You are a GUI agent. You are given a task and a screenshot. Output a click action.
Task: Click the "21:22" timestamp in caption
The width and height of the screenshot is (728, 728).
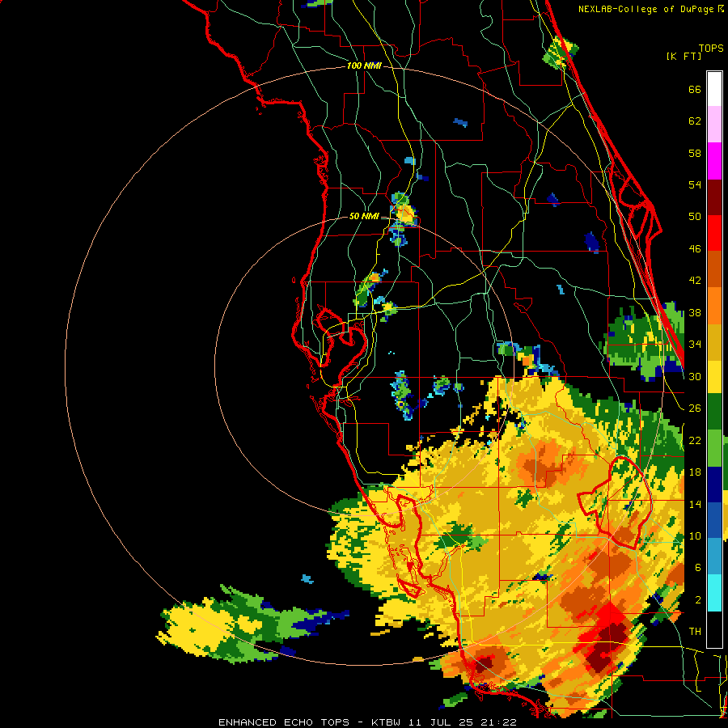(x=499, y=722)
